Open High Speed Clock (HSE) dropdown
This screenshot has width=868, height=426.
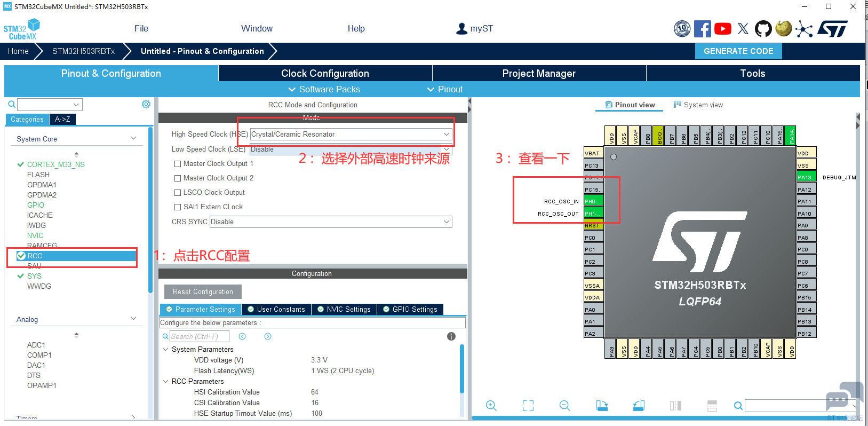tap(351, 135)
